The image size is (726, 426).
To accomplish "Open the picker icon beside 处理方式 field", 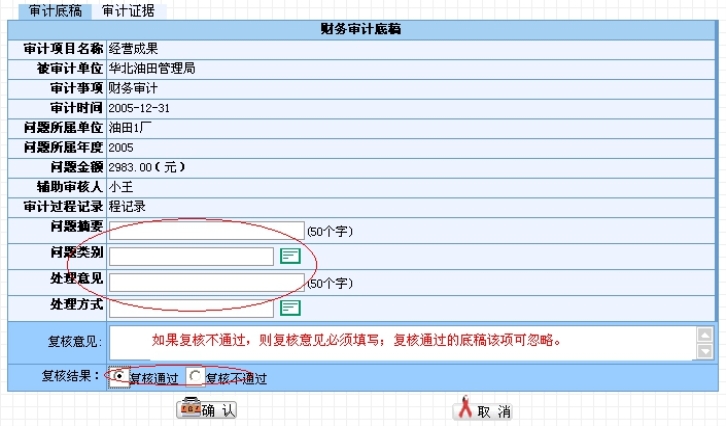I will [x=290, y=307].
